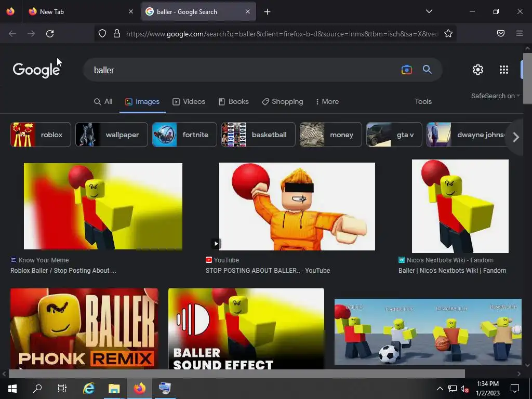Filter images by money chip
532x399 pixels.
[x=331, y=135]
